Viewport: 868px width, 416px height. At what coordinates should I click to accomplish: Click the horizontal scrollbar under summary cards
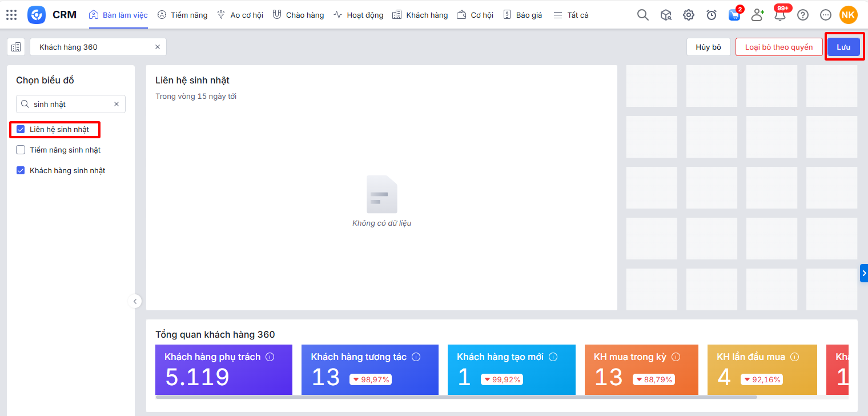point(456,397)
